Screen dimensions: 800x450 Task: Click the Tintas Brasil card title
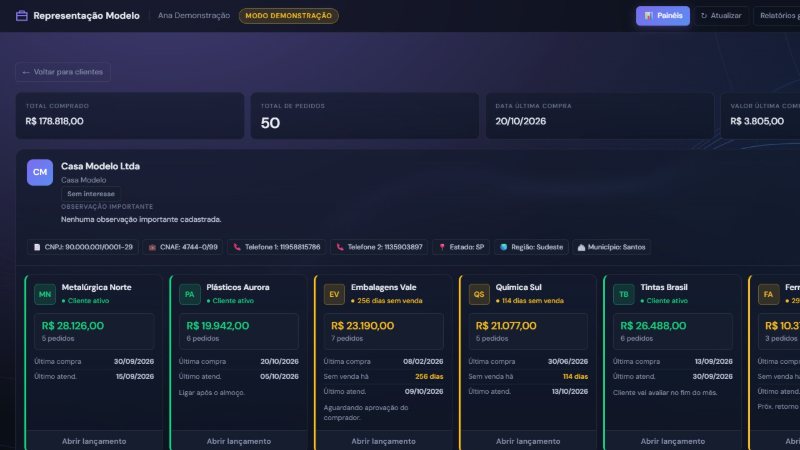point(664,287)
